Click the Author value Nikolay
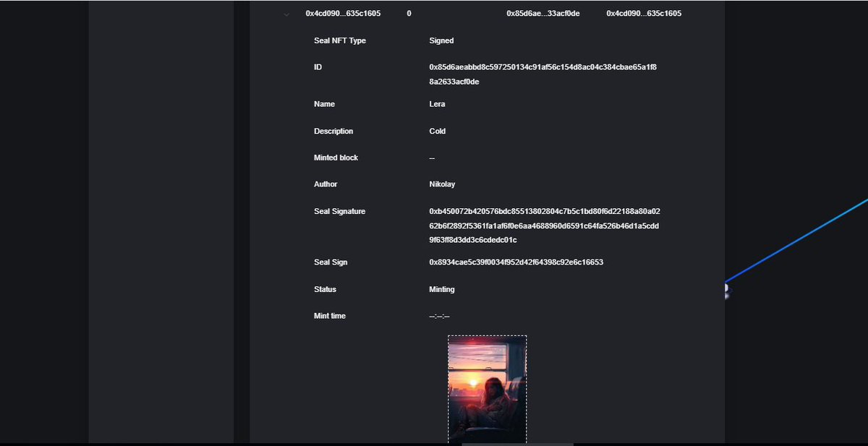Viewport: 868px width, 446px height. (442, 184)
